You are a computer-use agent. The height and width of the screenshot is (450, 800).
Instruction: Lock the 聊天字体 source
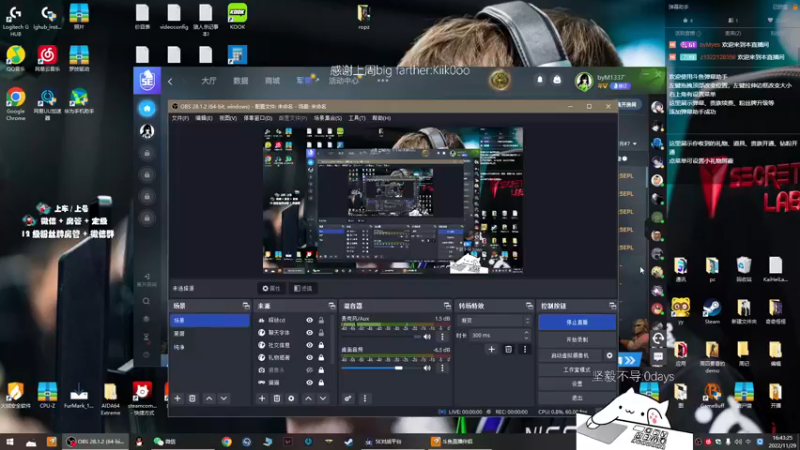321,333
